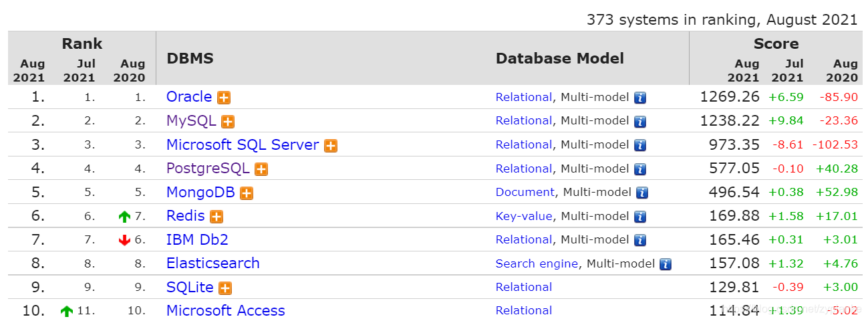
Task: Select Redis score 169.88
Action: (734, 215)
